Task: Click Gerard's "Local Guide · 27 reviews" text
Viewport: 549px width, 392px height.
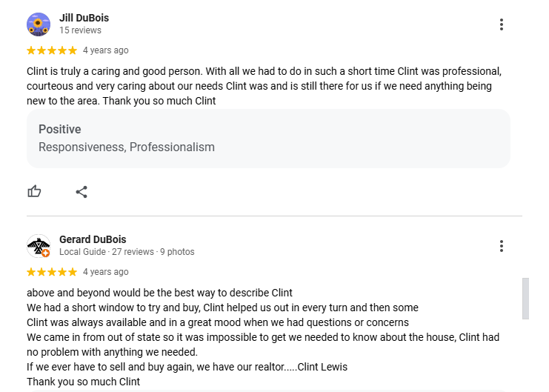Action: click(107, 252)
